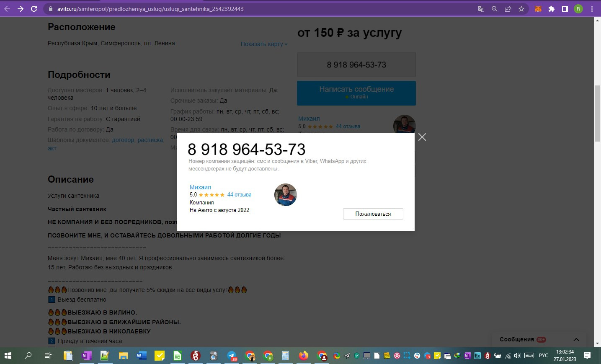Open the volume speaker tray icon
This screenshot has width=601, height=364.
pos(517,356)
